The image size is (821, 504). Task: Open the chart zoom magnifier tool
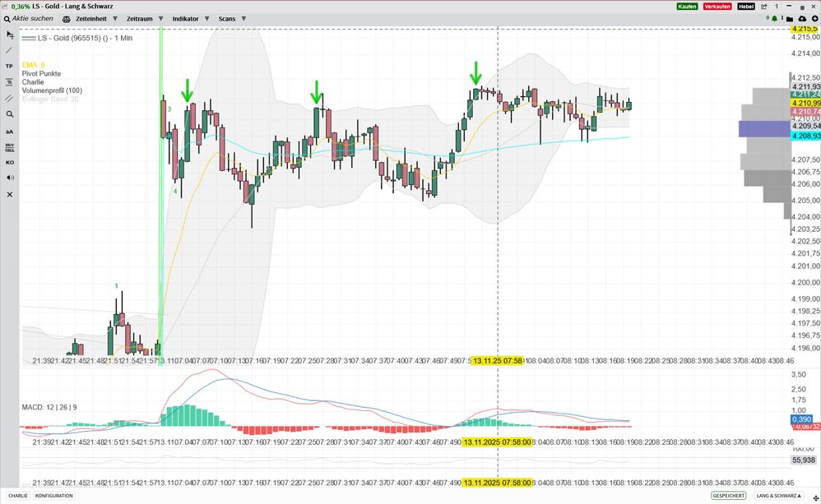[9, 114]
